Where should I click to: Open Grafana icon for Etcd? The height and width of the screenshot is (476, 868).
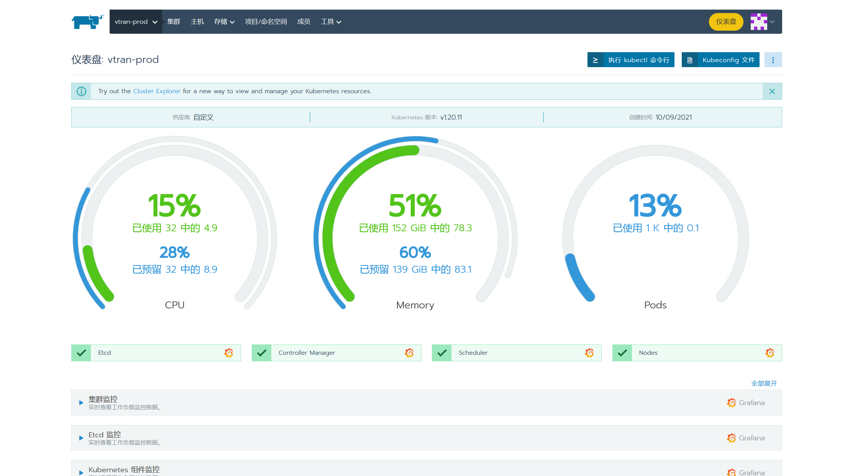[x=229, y=353]
